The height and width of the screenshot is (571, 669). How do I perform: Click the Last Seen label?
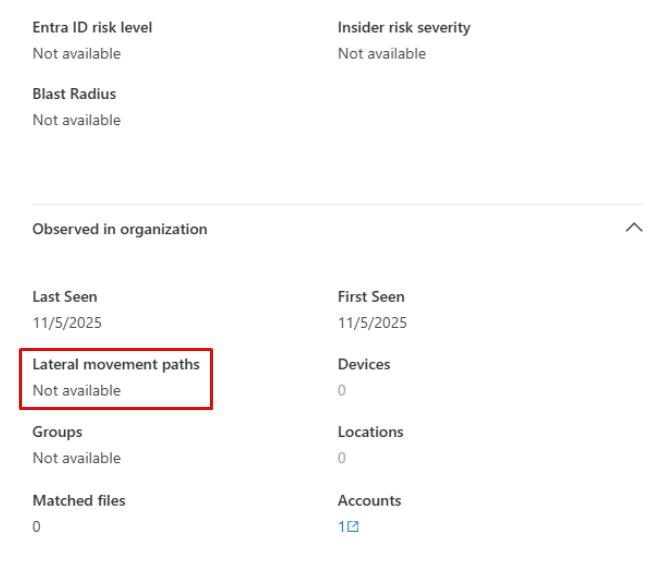[65, 297]
